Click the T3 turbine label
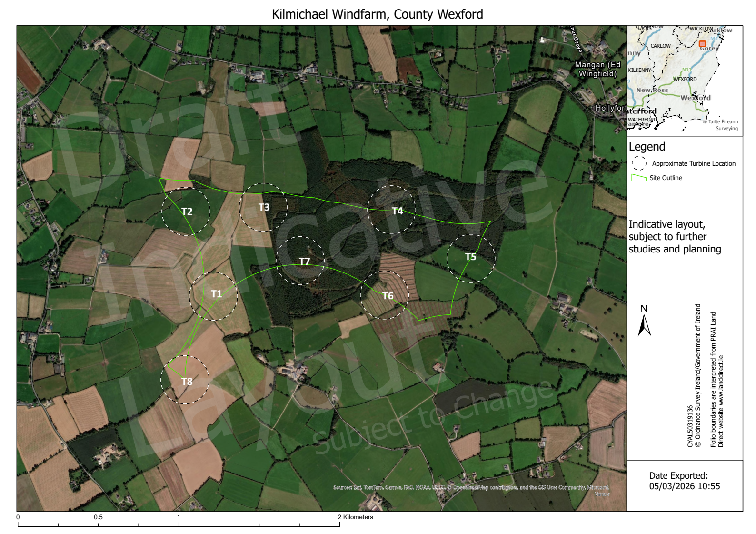This screenshot has height=534, width=756. 264,207
